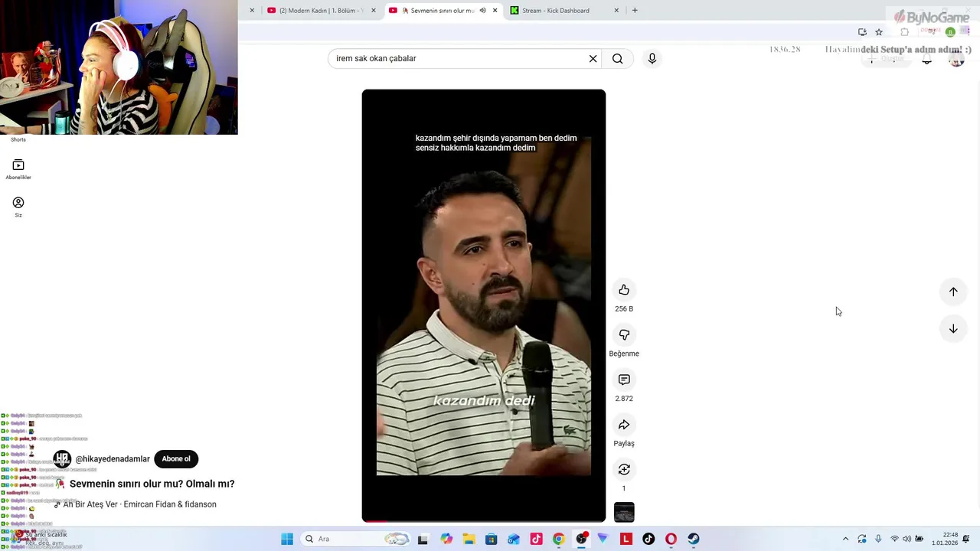Launch Copilot from the taskbar
The image size is (980, 551).
[446, 539]
